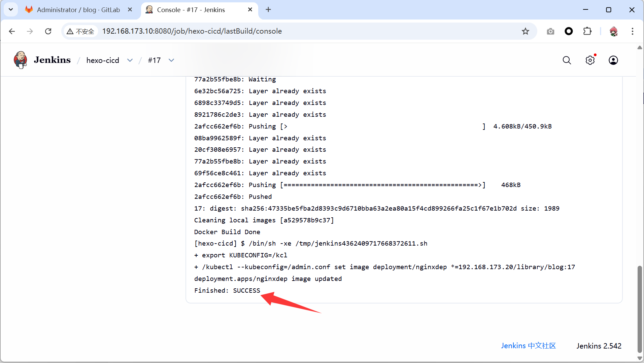Image resolution: width=644 pixels, height=363 pixels.
Task: Expand the hexo-cicd breadcrumb dropdown
Action: tap(130, 60)
